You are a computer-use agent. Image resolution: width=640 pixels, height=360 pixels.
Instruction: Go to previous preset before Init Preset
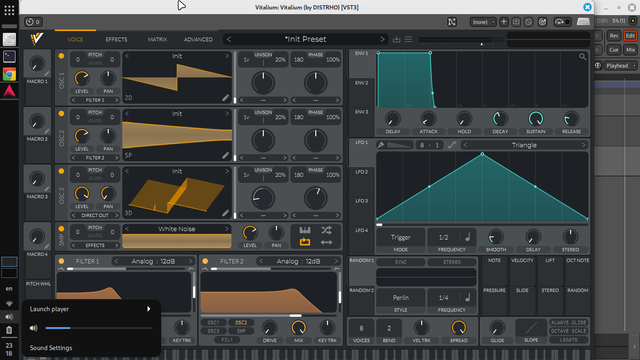[229, 39]
